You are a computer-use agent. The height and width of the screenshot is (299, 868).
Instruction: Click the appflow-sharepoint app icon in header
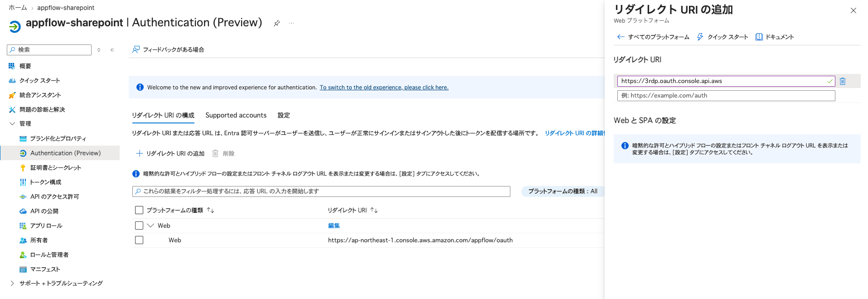(15, 27)
